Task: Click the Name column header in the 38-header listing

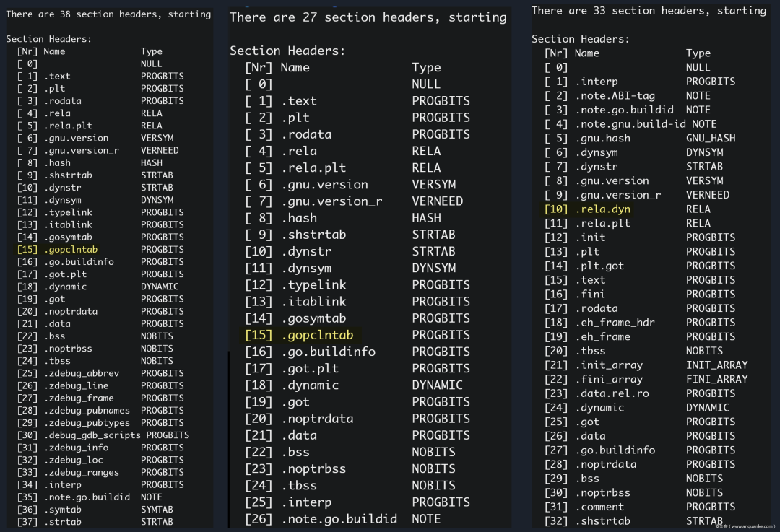Action: tap(54, 51)
